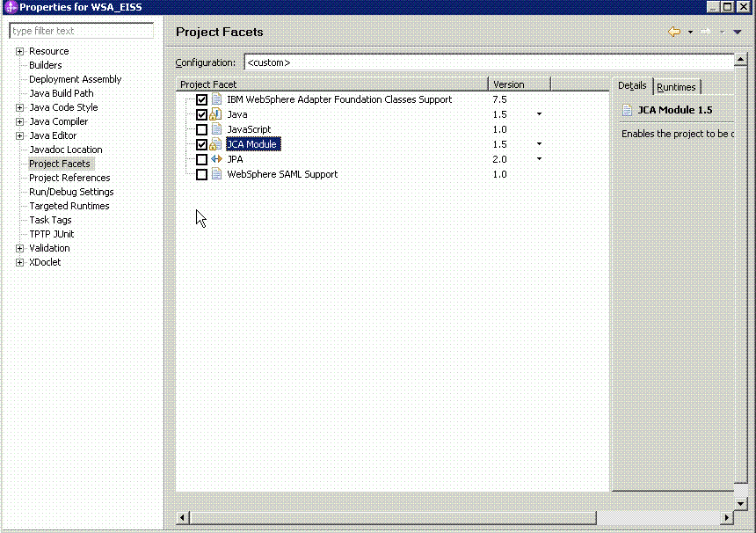Open the JPA version dropdown
This screenshot has width=756, height=533.
point(539,159)
